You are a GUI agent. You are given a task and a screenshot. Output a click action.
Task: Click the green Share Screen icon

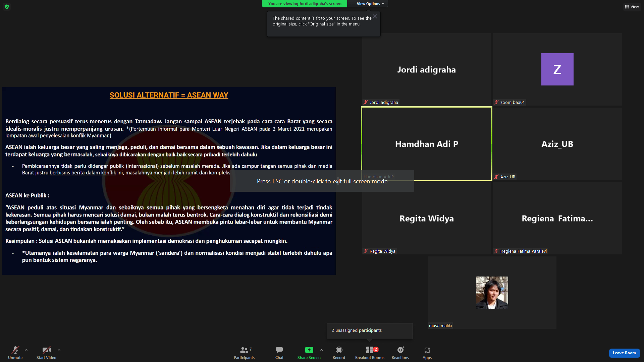click(309, 350)
